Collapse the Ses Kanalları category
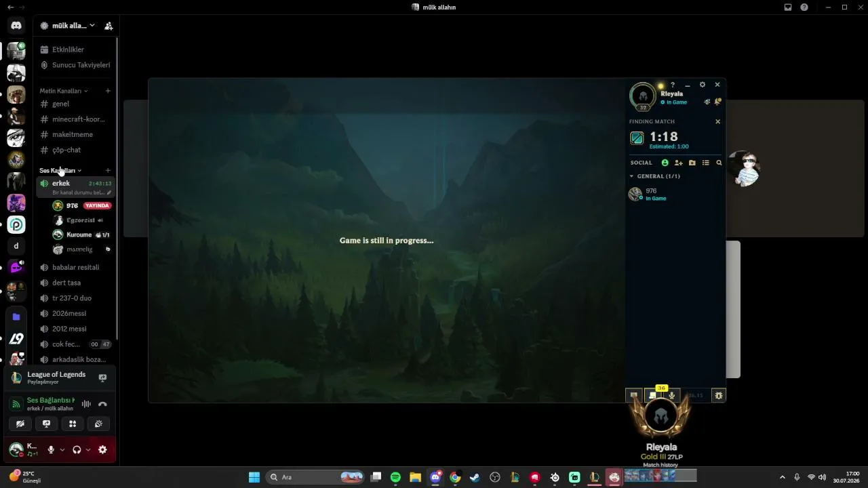 point(60,170)
